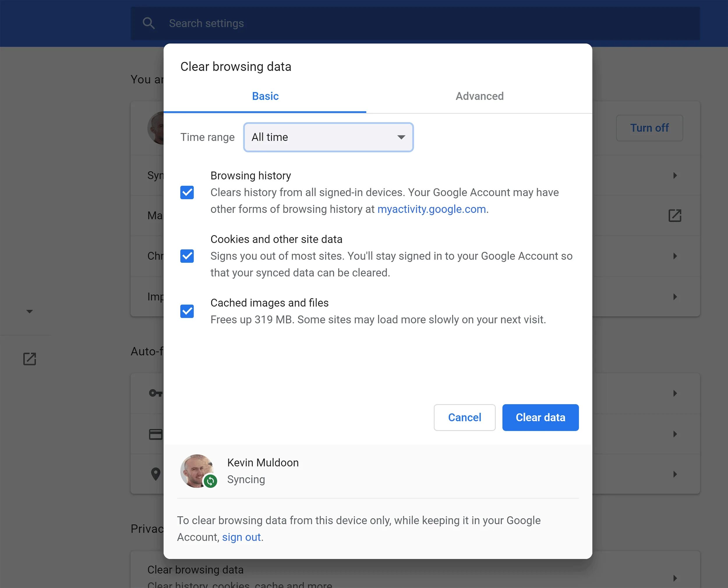728x588 pixels.
Task: Uncheck Cached images and files checkbox
Action: coord(187,311)
